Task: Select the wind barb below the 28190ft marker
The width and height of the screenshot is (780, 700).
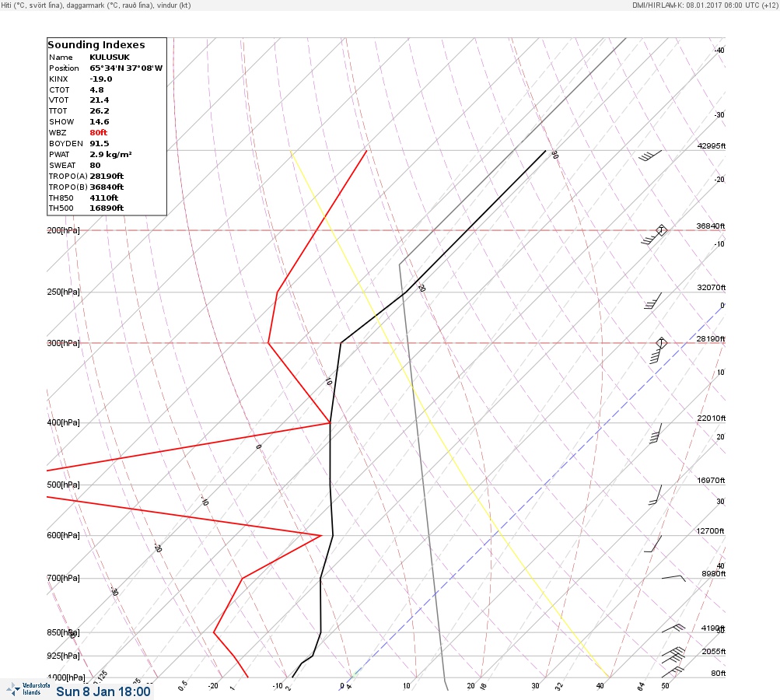Action: (656, 354)
